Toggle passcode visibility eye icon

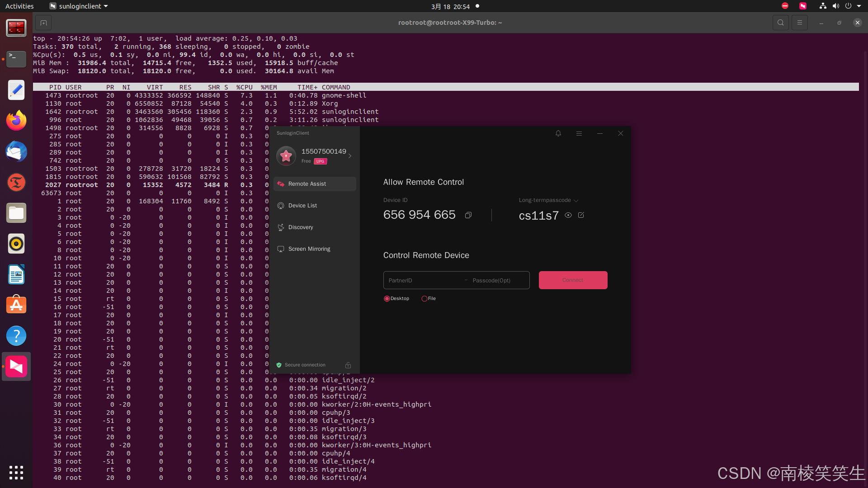click(568, 215)
